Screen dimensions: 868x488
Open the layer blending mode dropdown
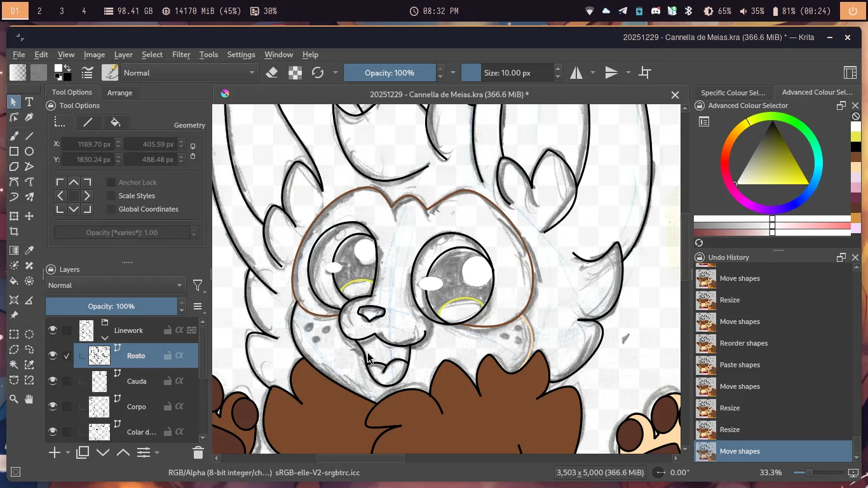point(115,285)
